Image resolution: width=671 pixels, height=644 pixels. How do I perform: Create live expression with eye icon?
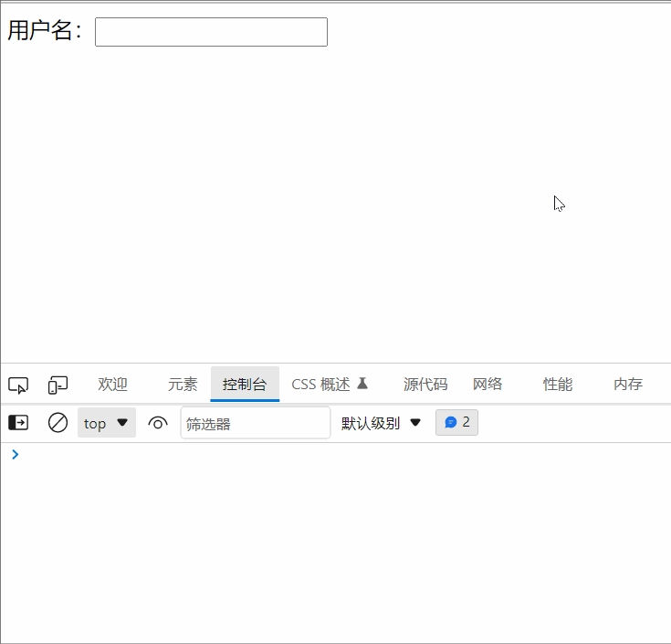(x=157, y=423)
